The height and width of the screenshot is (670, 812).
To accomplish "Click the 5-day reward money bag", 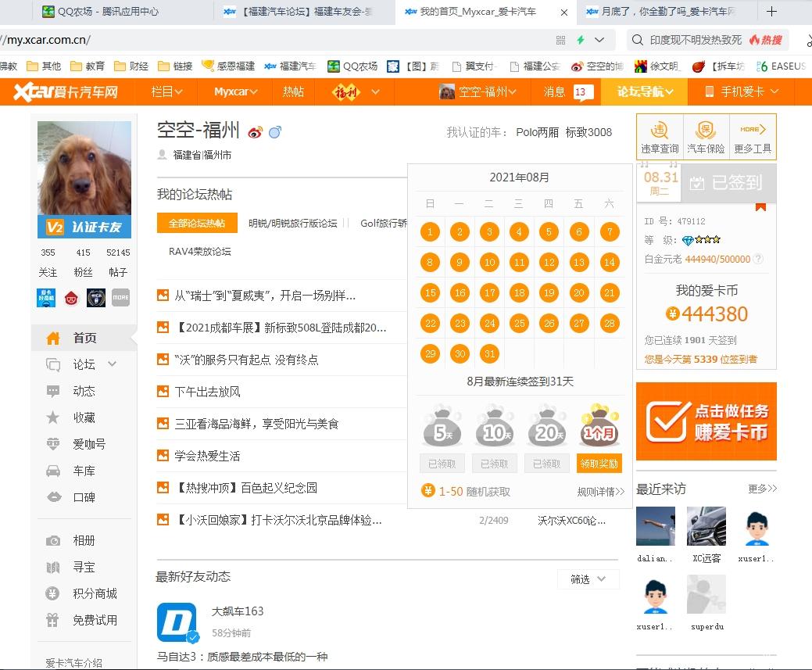I will click(442, 426).
